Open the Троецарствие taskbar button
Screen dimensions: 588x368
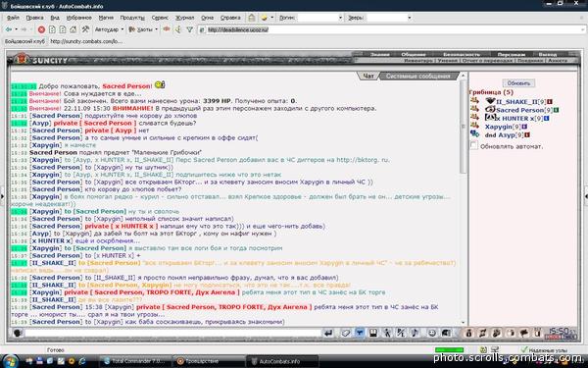pyautogui.click(x=209, y=361)
